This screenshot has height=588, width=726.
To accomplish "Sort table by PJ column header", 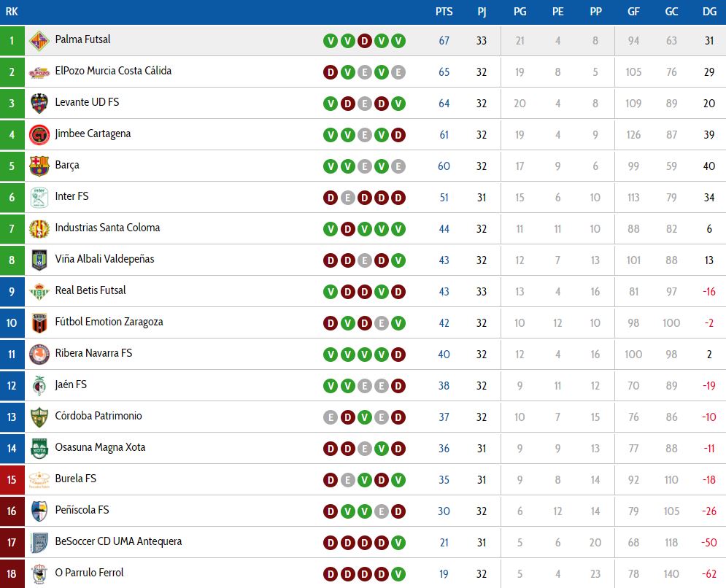I will tap(482, 12).
